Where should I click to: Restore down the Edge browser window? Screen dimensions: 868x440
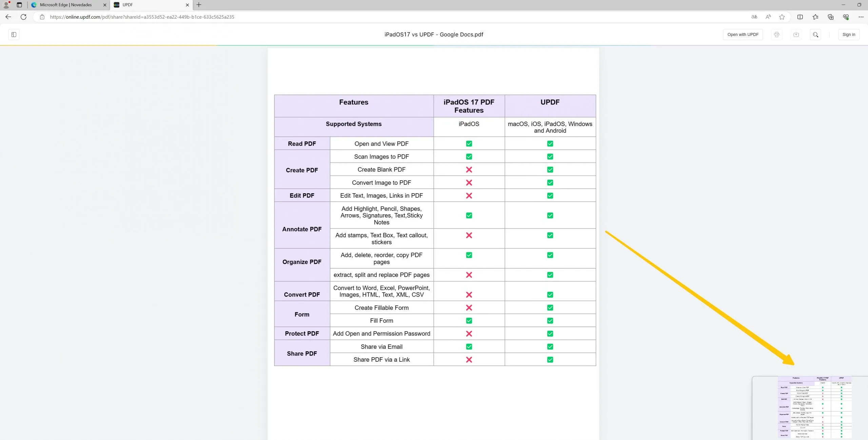(x=859, y=5)
